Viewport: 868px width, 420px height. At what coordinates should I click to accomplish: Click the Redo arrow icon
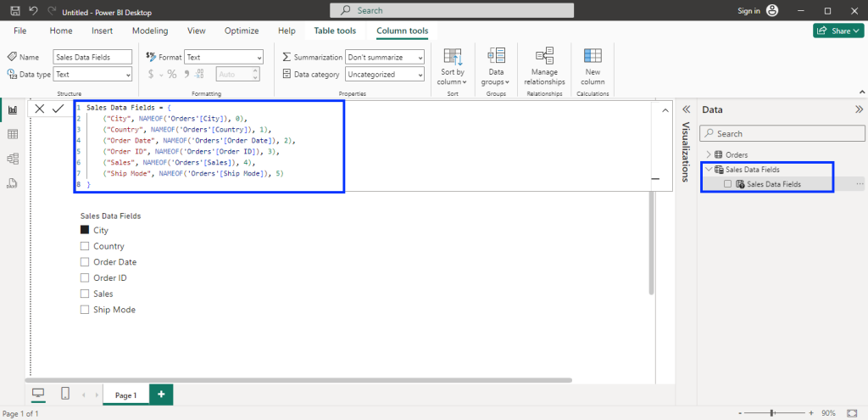(52, 11)
